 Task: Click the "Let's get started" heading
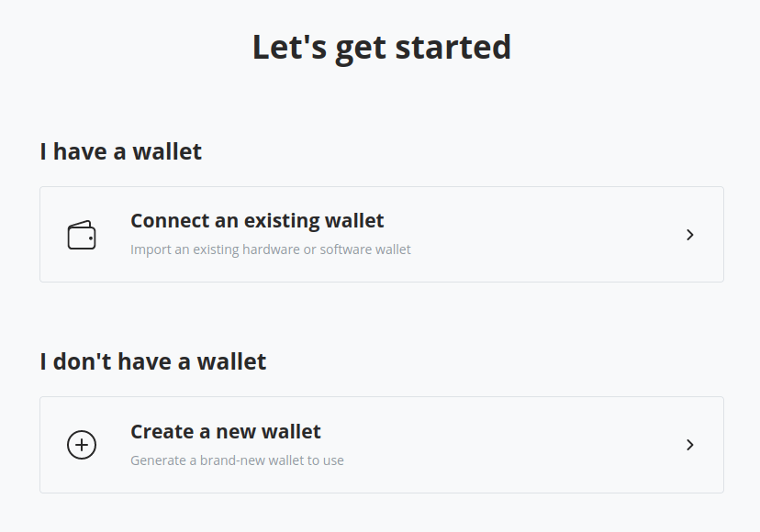(x=381, y=47)
